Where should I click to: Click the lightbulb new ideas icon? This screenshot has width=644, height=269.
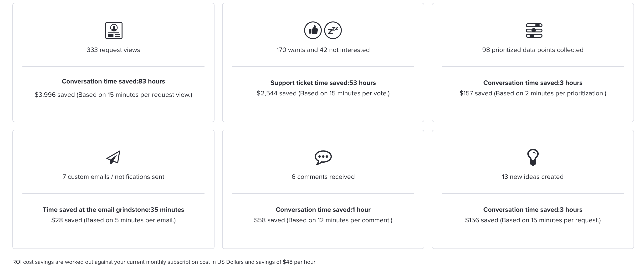coord(533,157)
